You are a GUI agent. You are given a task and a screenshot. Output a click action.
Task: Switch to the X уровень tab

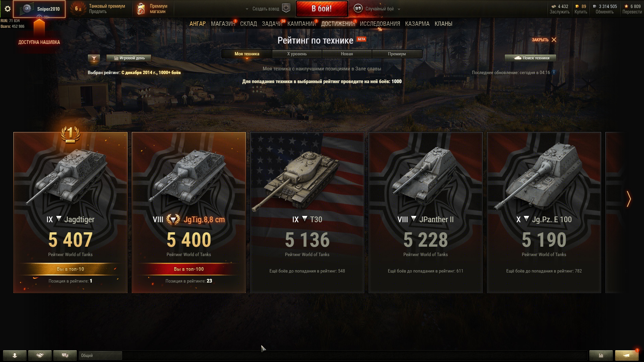(x=297, y=54)
